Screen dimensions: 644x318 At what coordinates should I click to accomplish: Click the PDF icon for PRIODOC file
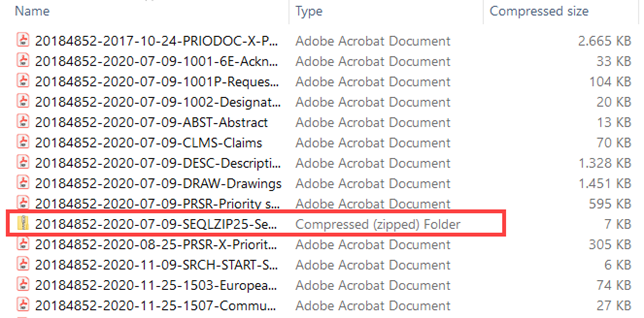tap(23, 41)
